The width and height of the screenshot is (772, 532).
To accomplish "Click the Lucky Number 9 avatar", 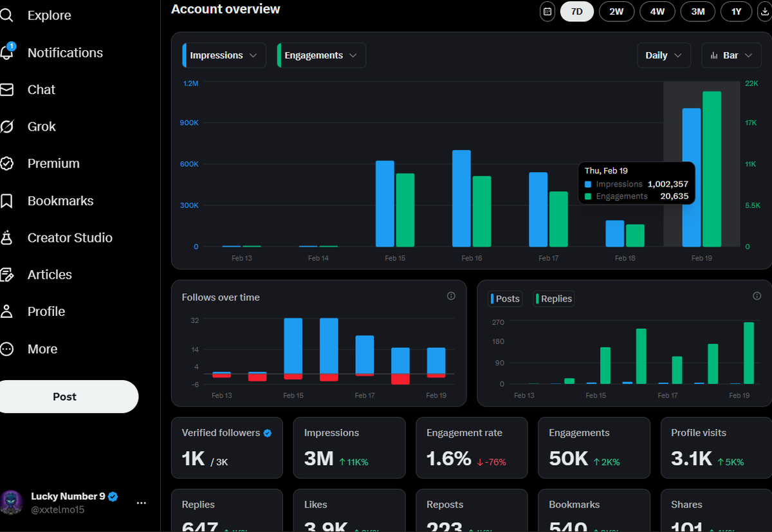I will point(12,502).
